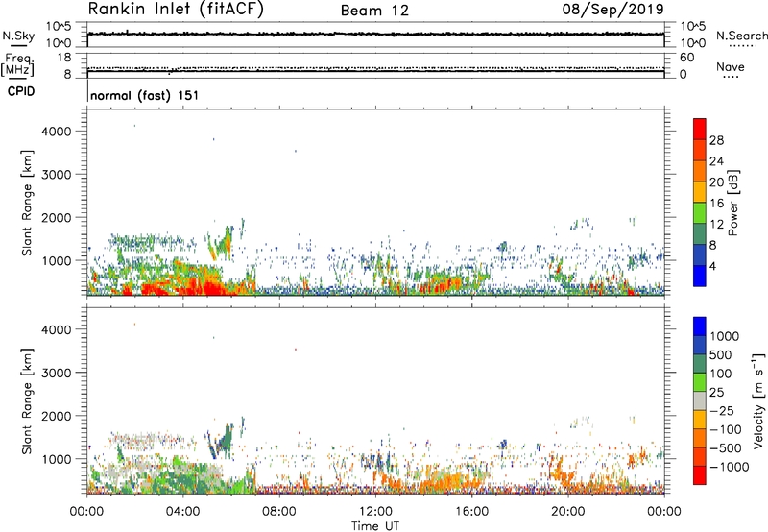Click the "3000" tick in the power panel
The height and width of the screenshot is (532, 768).
point(57,175)
